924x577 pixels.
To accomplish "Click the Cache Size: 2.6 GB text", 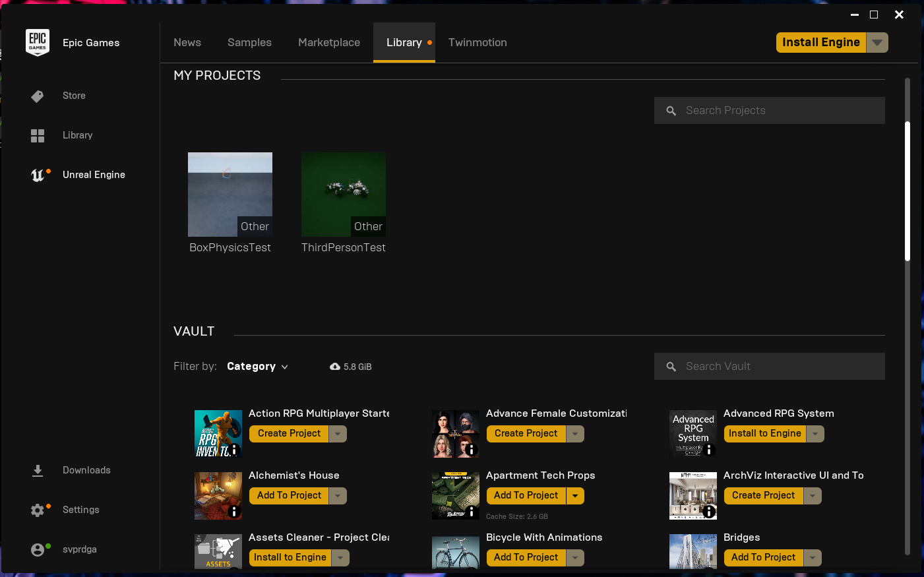I will click(517, 516).
